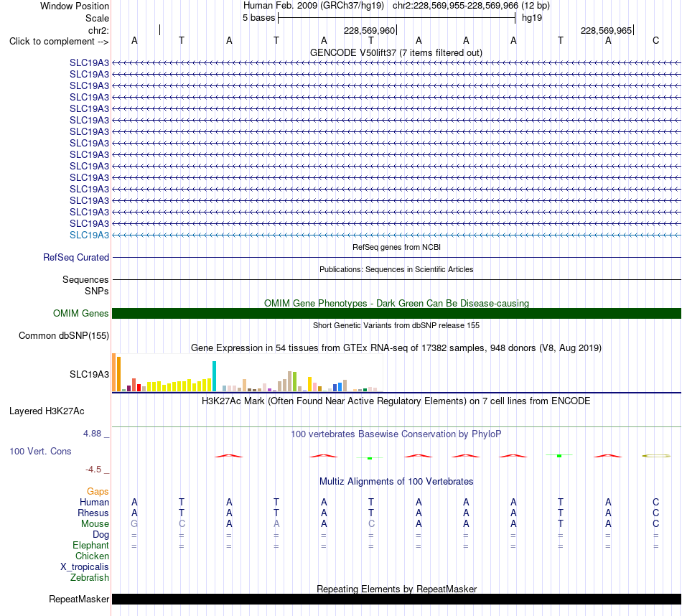Click the tallest orange bar in the GTEx chart

pyautogui.click(x=114, y=373)
